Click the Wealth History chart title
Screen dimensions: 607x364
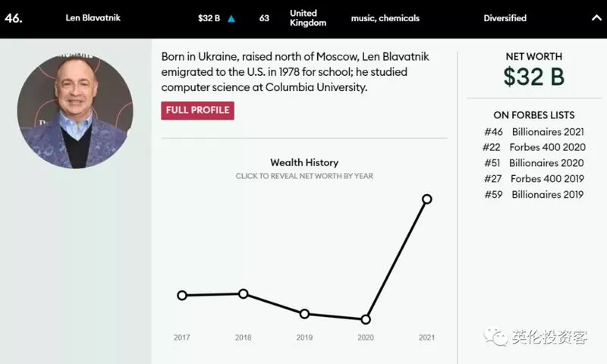(304, 162)
